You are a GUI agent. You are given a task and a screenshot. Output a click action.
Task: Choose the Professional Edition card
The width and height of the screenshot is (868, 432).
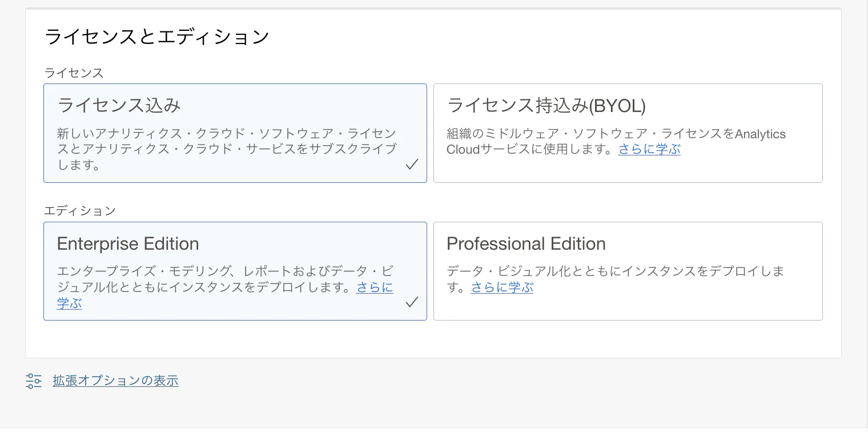[x=628, y=271]
